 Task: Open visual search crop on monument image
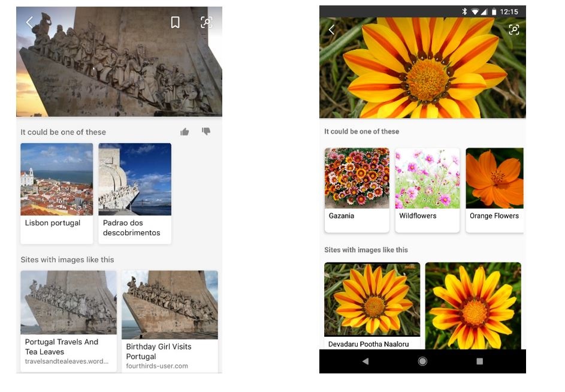207,22
